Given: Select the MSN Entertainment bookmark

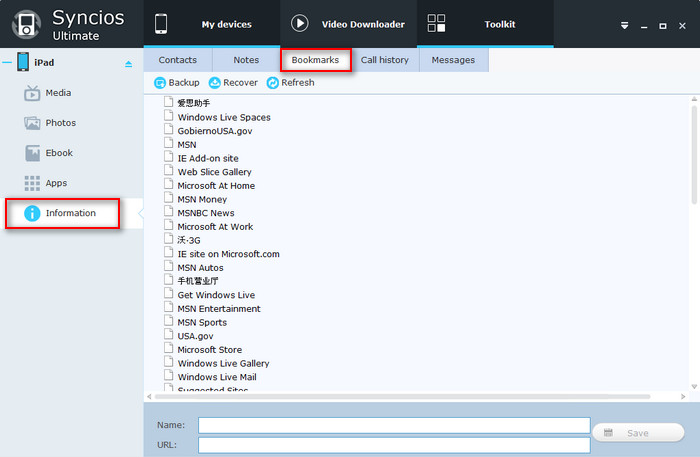Looking at the screenshot, I should (x=219, y=309).
